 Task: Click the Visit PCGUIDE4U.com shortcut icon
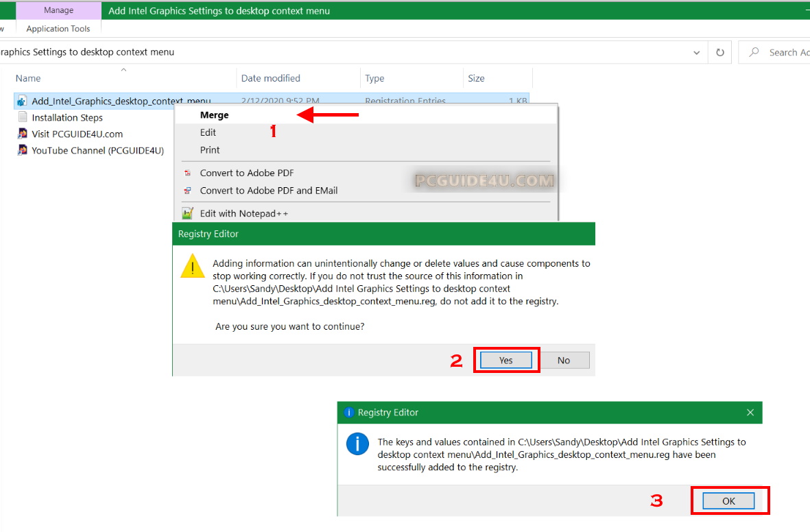point(21,134)
